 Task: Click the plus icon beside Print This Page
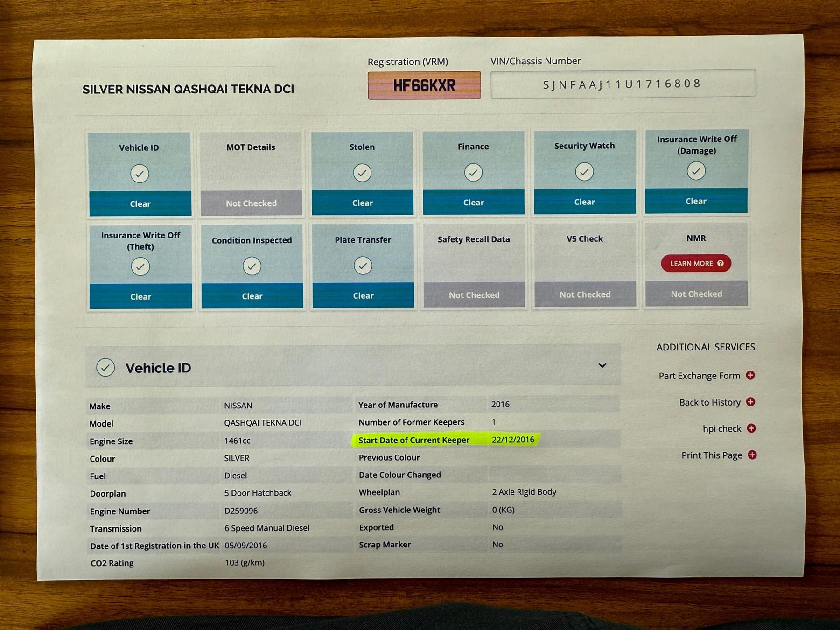[x=752, y=455]
